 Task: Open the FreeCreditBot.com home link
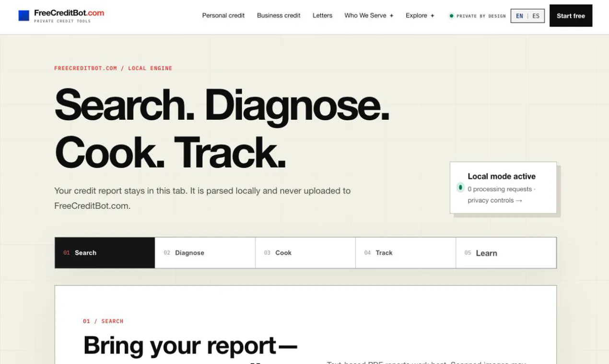click(x=69, y=13)
